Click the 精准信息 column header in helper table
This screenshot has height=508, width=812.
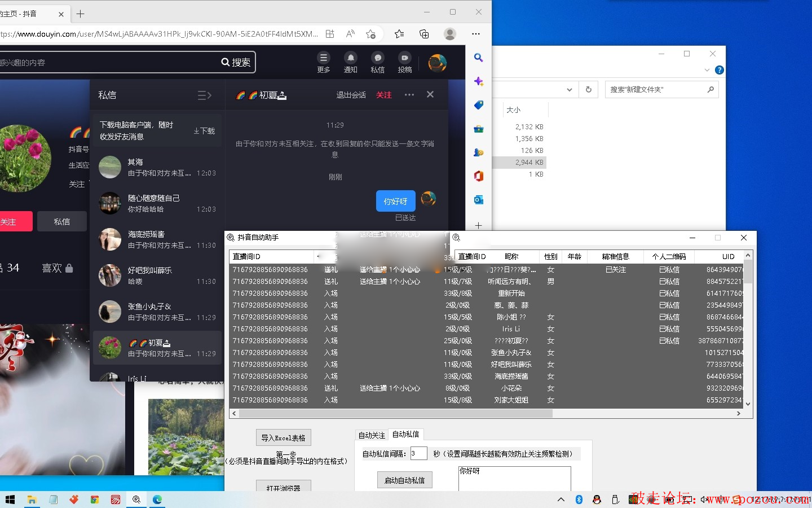point(615,256)
